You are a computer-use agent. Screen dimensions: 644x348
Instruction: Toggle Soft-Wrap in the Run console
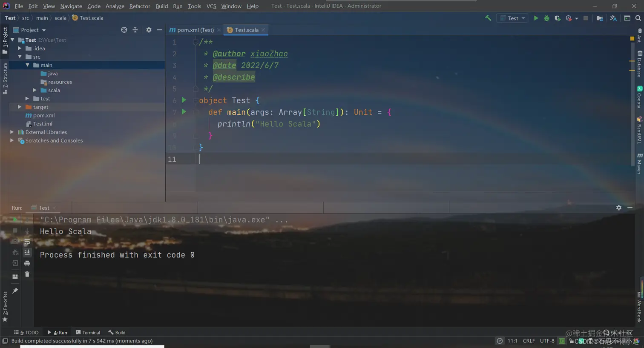pos(27,242)
